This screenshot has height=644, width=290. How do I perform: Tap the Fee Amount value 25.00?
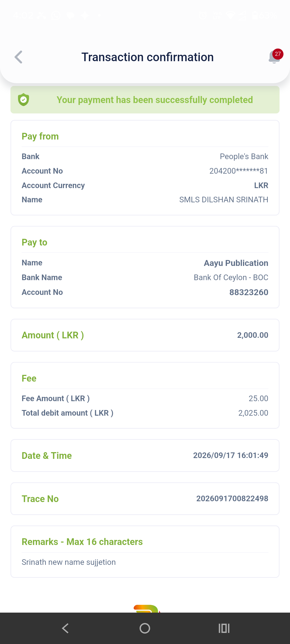[258, 398]
